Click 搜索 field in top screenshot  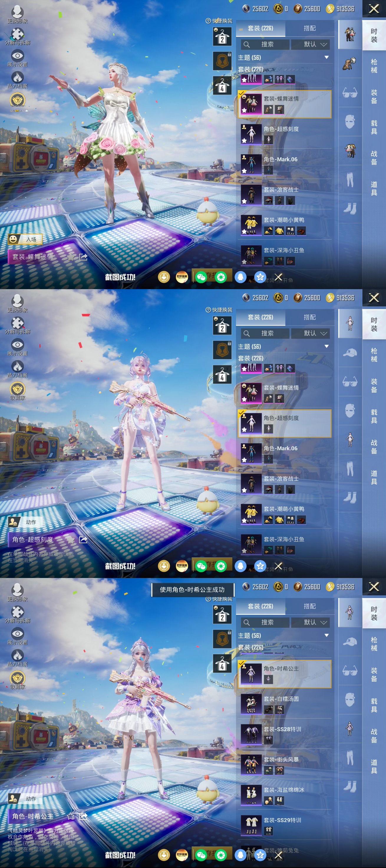[265, 44]
